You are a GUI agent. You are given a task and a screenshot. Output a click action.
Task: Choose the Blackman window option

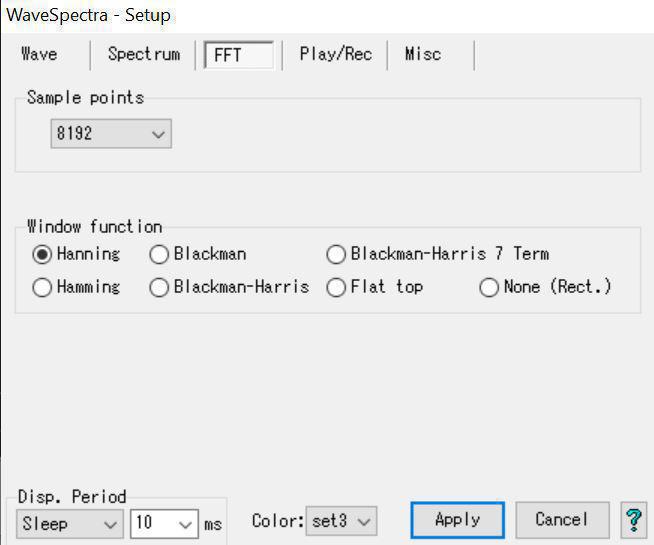[x=159, y=254]
